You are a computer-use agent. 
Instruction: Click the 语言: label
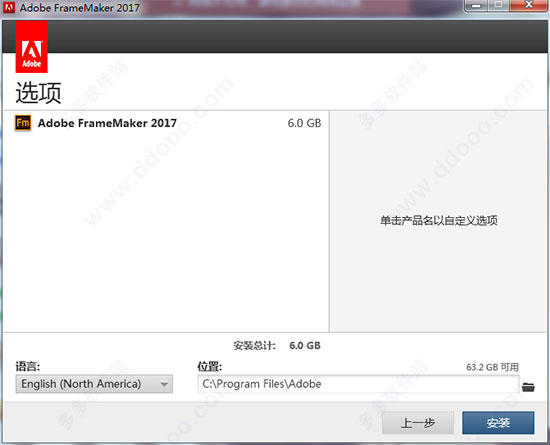(28, 367)
